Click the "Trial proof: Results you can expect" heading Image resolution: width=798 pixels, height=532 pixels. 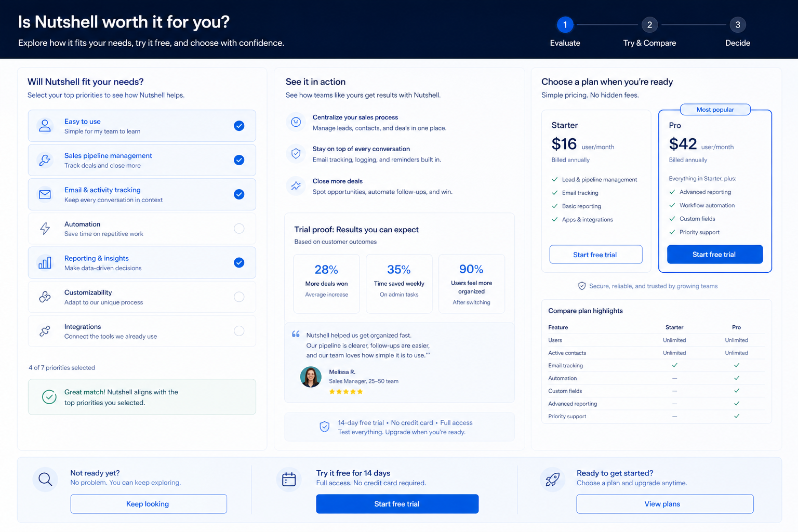(356, 230)
